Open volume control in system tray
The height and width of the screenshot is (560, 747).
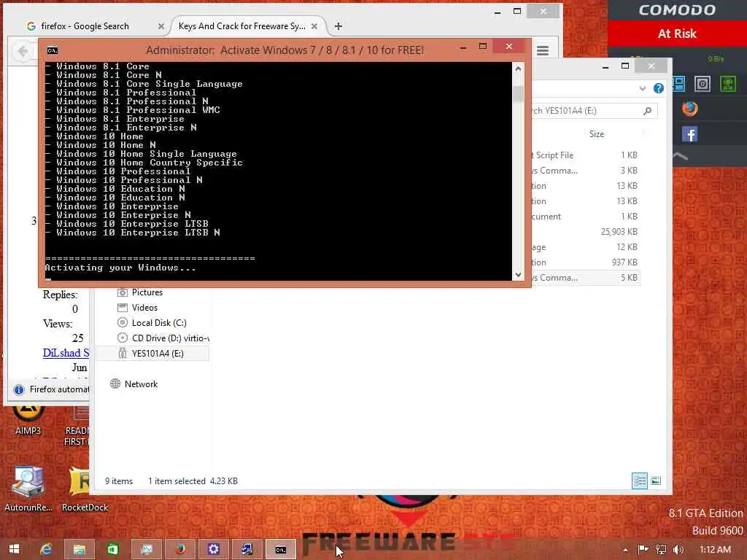[x=678, y=550]
